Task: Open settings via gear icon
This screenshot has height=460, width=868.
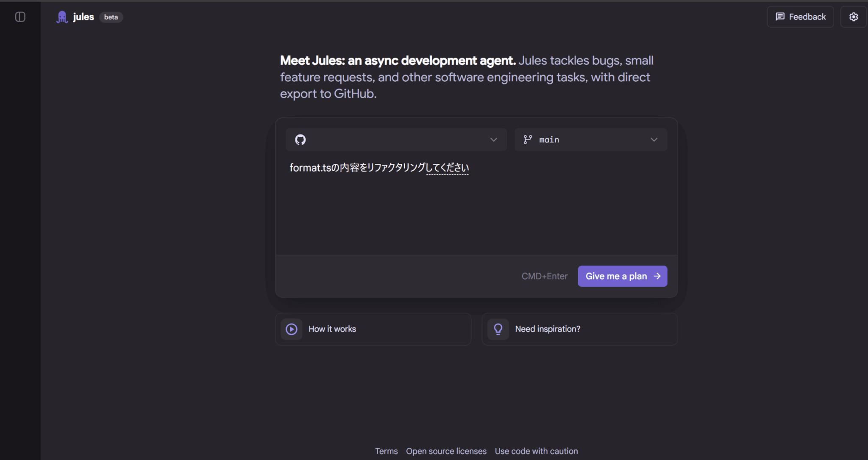Action: point(854,17)
